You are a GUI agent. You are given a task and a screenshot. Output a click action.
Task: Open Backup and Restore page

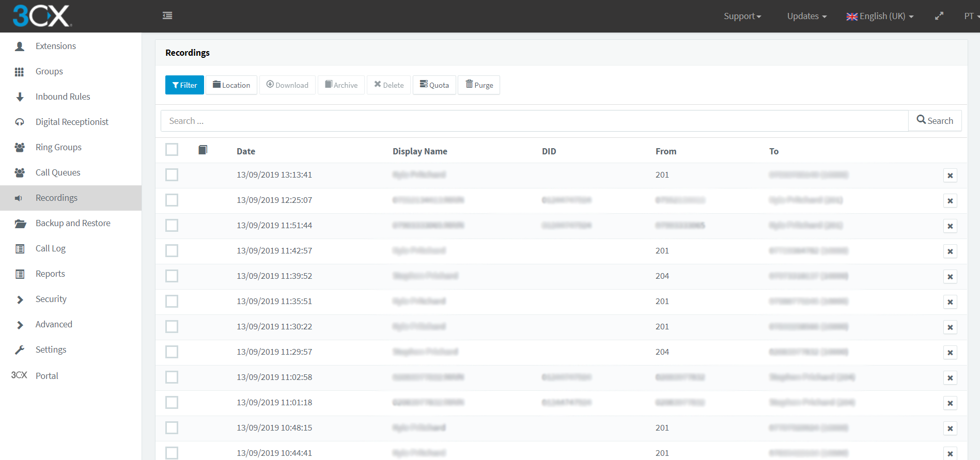(x=73, y=224)
